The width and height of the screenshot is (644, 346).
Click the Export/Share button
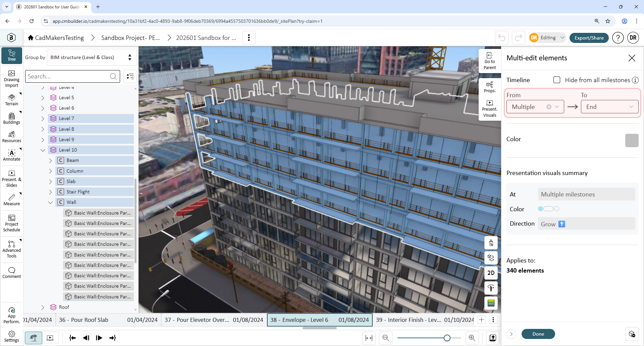(x=589, y=38)
